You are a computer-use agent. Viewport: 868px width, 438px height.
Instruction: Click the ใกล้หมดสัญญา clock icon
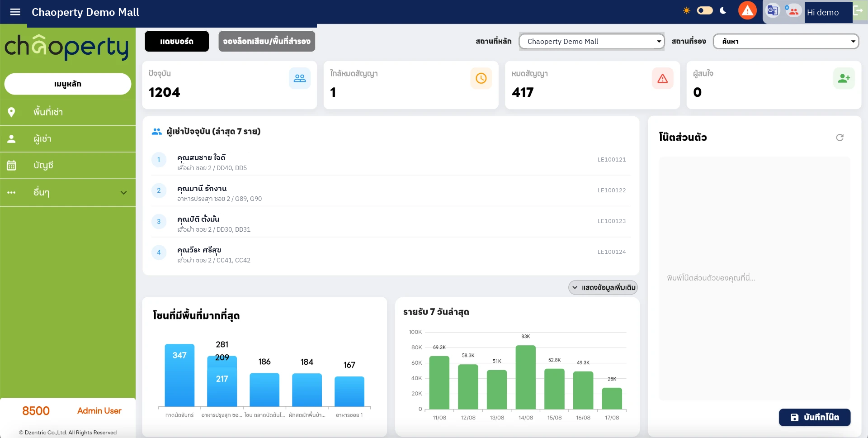pyautogui.click(x=481, y=78)
